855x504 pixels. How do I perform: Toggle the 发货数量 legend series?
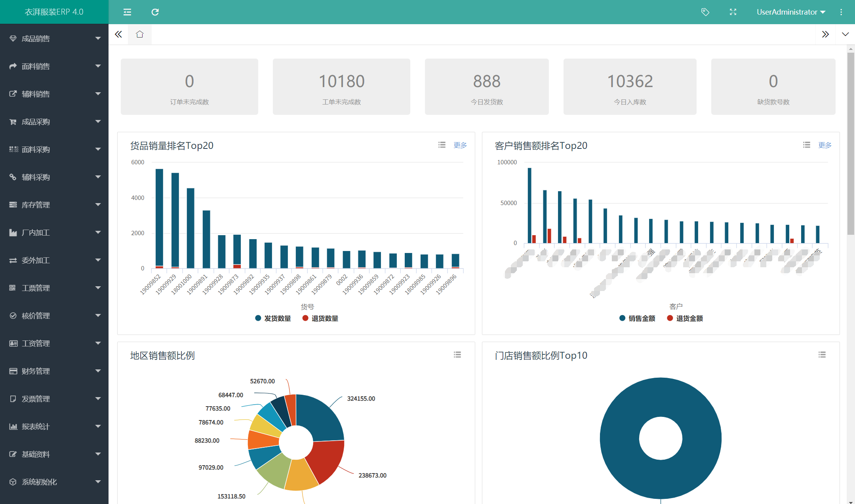273,318
